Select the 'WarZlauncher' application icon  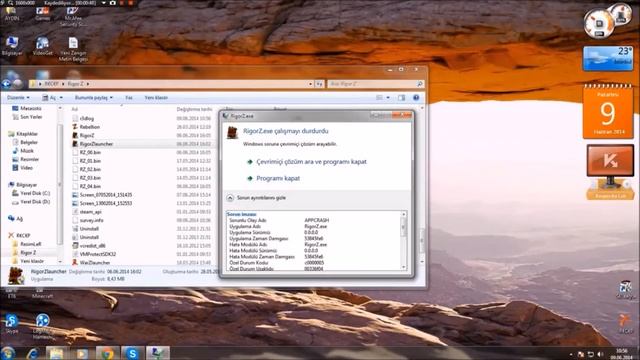click(75, 262)
